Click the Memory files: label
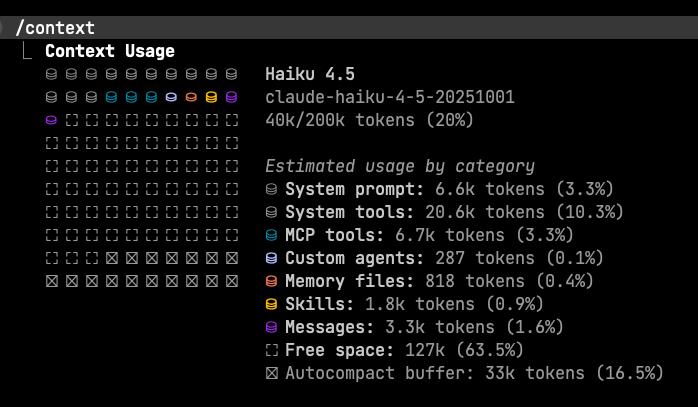Image resolution: width=698 pixels, height=407 pixels. coord(350,281)
